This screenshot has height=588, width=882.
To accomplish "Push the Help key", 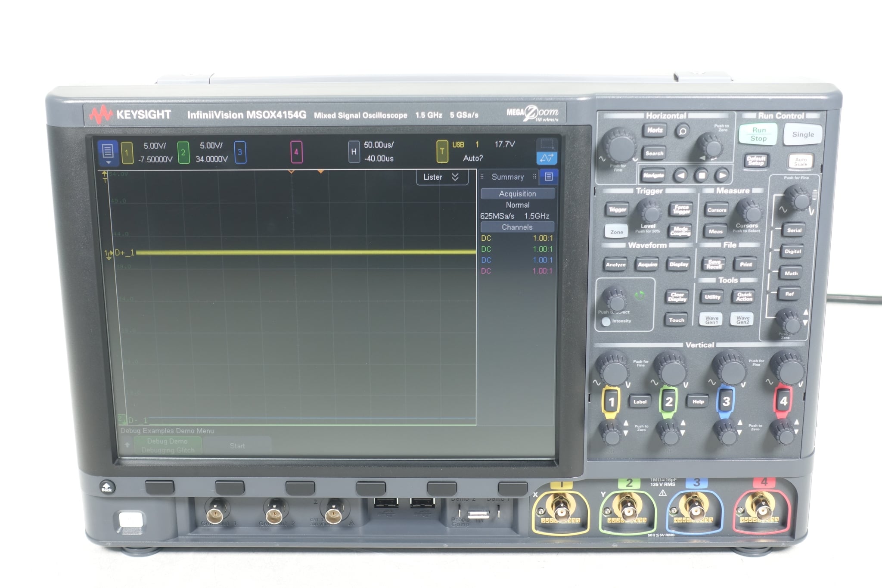I will pos(698,402).
